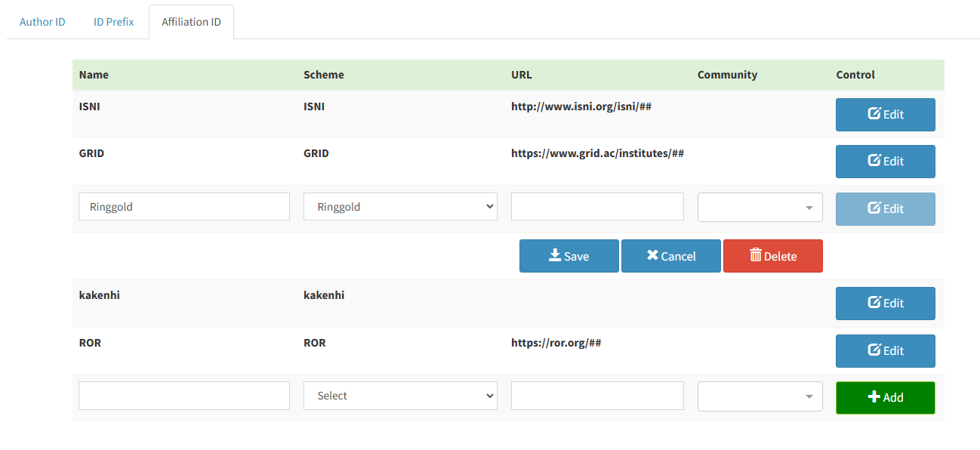This screenshot has width=980, height=450.
Task: Click the Edit button for ISNI row
Action: point(885,115)
